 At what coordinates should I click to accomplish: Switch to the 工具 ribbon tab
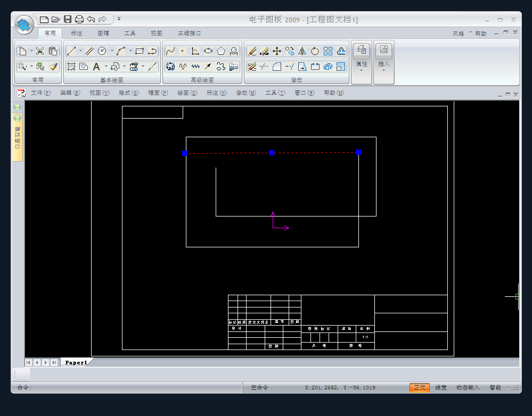129,33
